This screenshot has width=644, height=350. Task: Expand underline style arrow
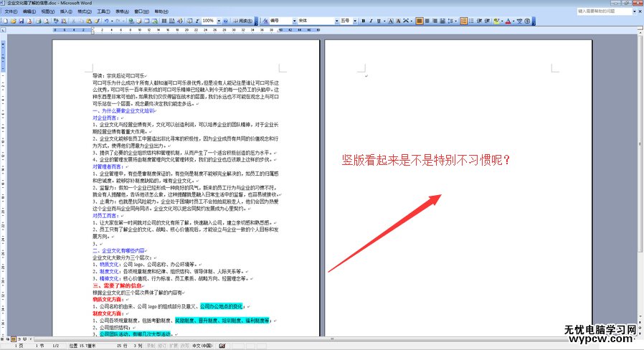[384, 21]
